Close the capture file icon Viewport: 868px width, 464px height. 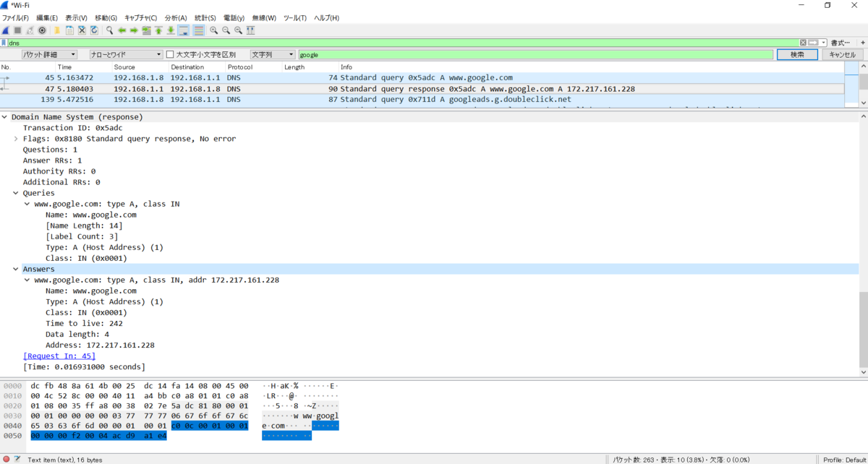pos(82,30)
